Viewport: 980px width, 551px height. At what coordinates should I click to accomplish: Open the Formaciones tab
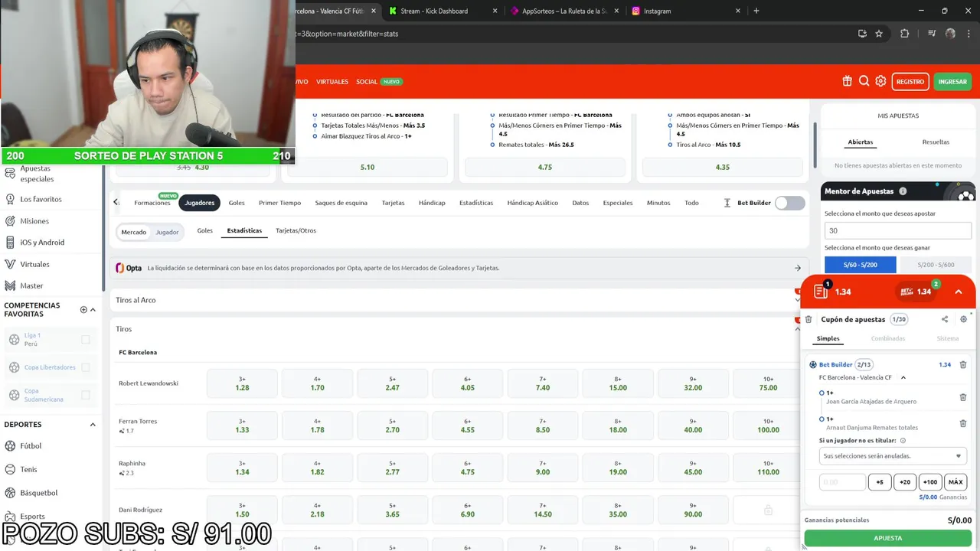[x=152, y=203]
